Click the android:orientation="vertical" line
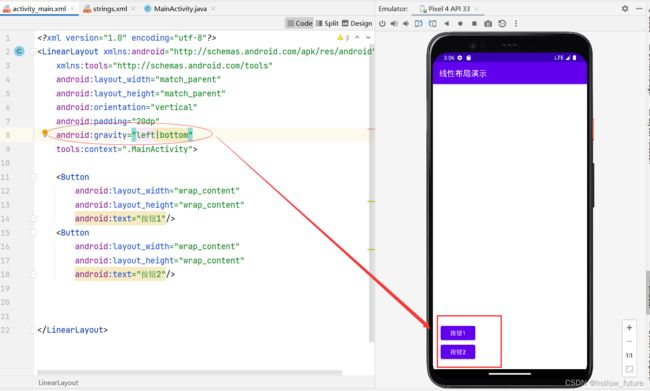 [x=126, y=107]
